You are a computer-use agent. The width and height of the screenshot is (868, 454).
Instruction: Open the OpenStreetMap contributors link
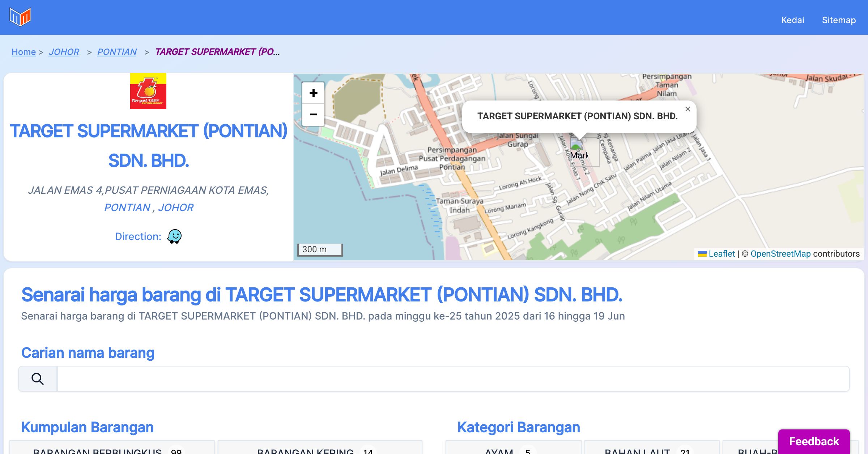[780, 254]
